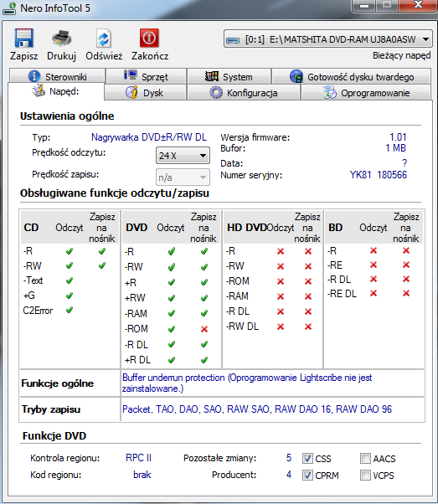Image resolution: width=438 pixels, height=504 pixels.
Task: Click the Bieżący napęd label
Action: coord(402,55)
